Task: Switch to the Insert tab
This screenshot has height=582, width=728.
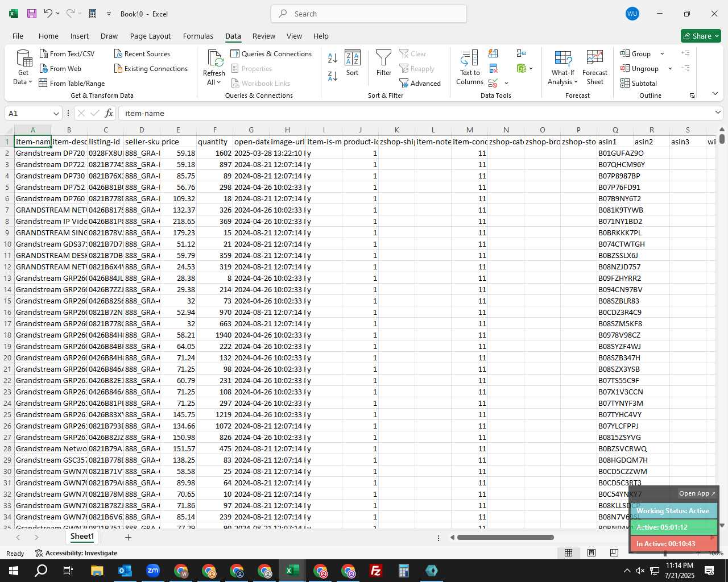Action: click(80, 36)
